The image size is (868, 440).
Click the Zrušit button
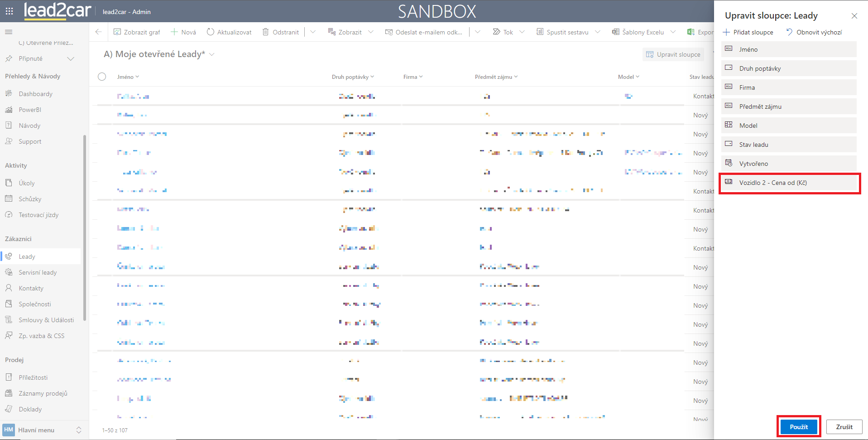tap(844, 427)
